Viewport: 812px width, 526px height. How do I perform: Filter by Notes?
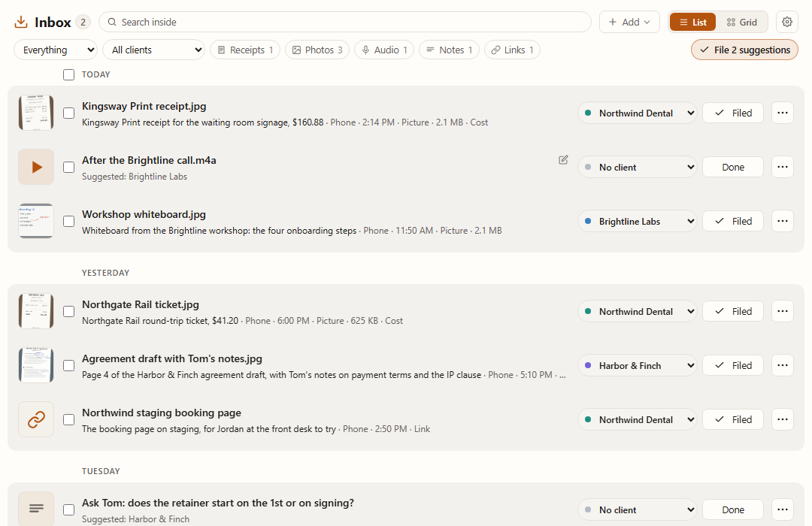449,50
